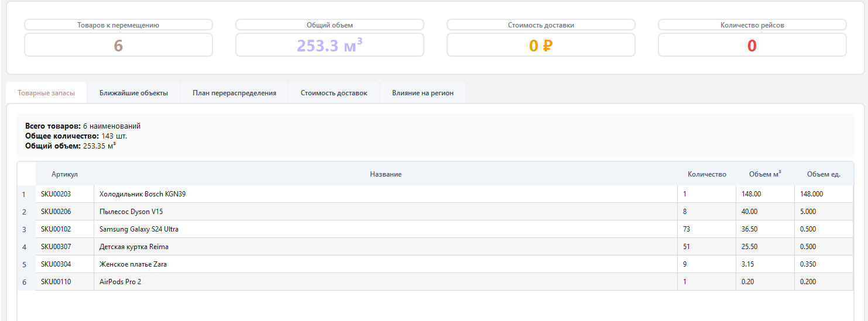This screenshot has width=868, height=321.
Task: Click row header number 3
Action: [x=24, y=229]
